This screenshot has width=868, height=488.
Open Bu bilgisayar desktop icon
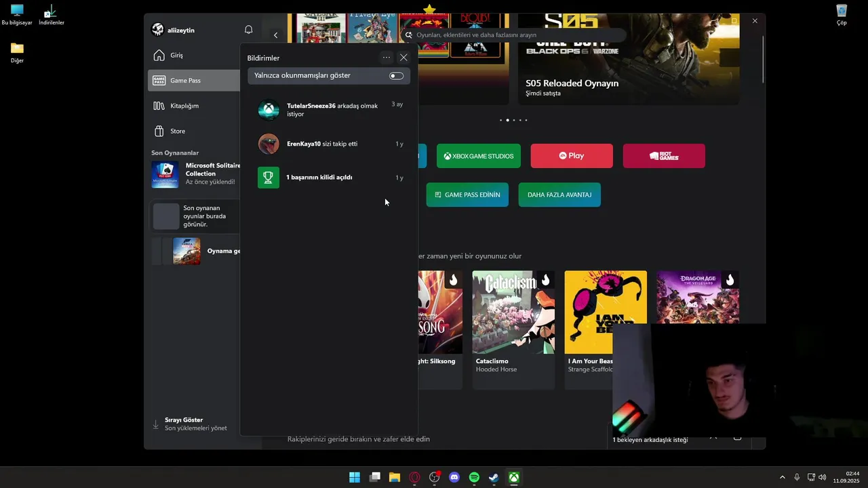tap(17, 15)
